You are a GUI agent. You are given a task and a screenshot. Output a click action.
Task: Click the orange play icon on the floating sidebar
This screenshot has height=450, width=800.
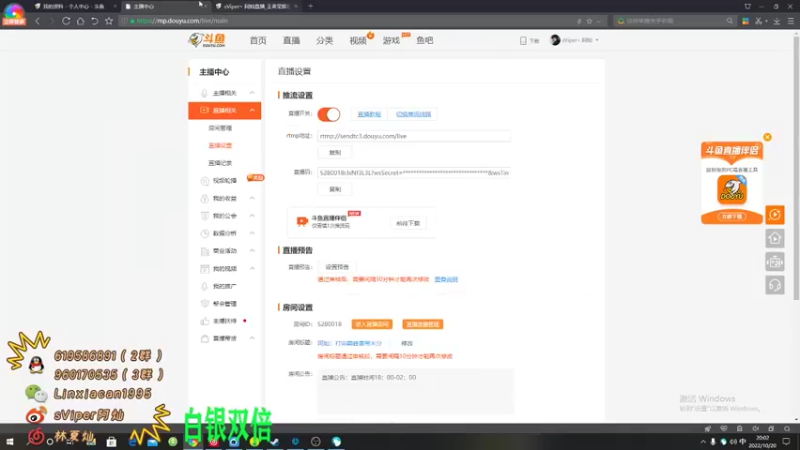pyautogui.click(x=774, y=215)
